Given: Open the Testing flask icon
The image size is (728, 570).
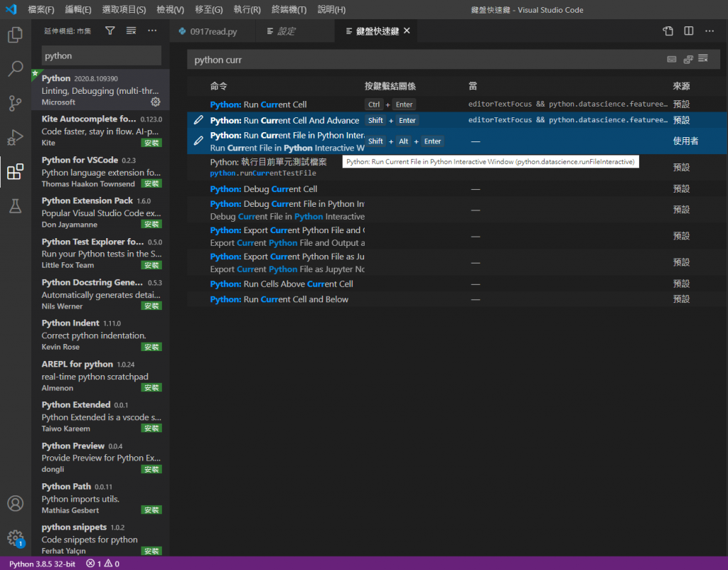Looking at the screenshot, I should pos(15,206).
